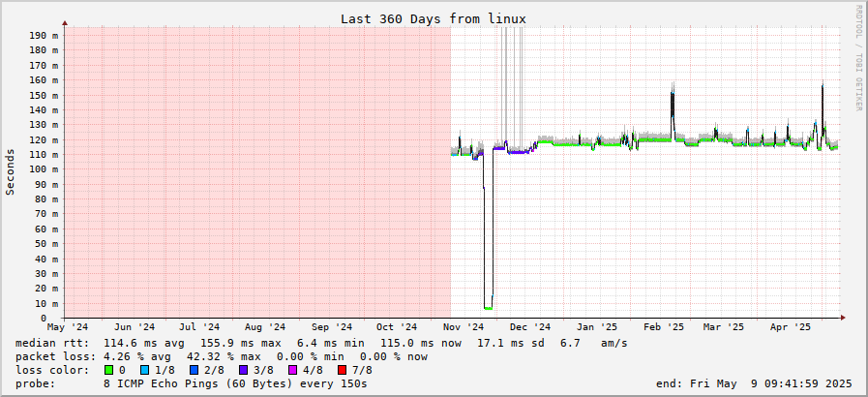The image size is (868, 397).
Task: Click the '4.26 % avg' packet loss value
Action: (136, 356)
